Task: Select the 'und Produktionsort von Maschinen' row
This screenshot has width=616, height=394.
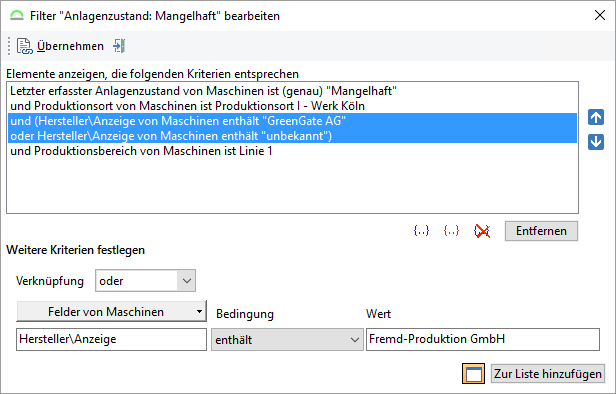Action: 292,106
